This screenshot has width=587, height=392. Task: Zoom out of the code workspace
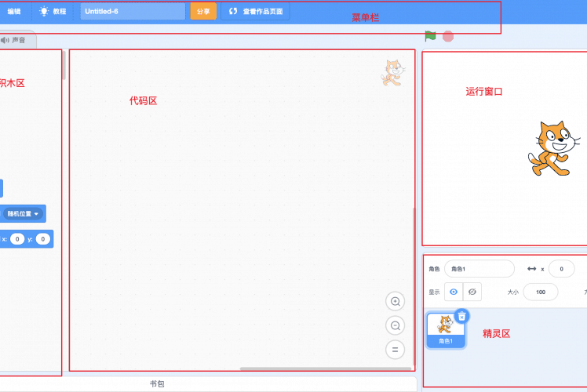(396, 325)
